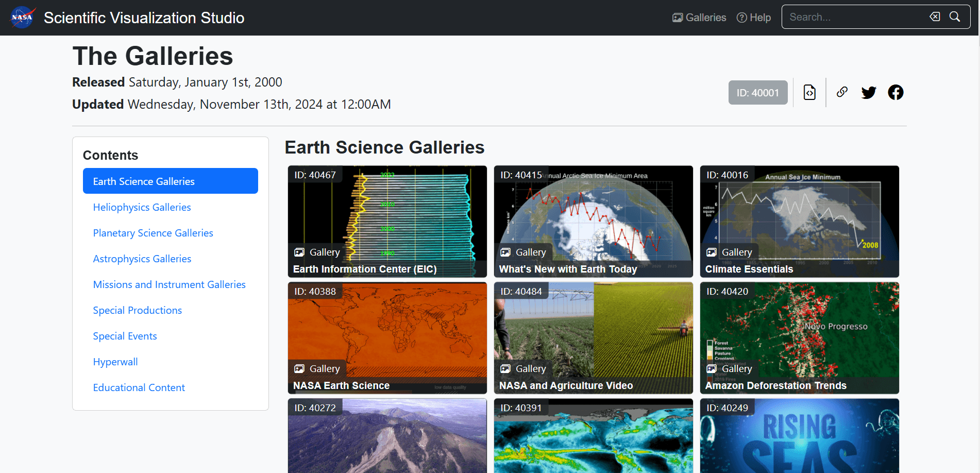Type in the Search input field

pos(855,17)
